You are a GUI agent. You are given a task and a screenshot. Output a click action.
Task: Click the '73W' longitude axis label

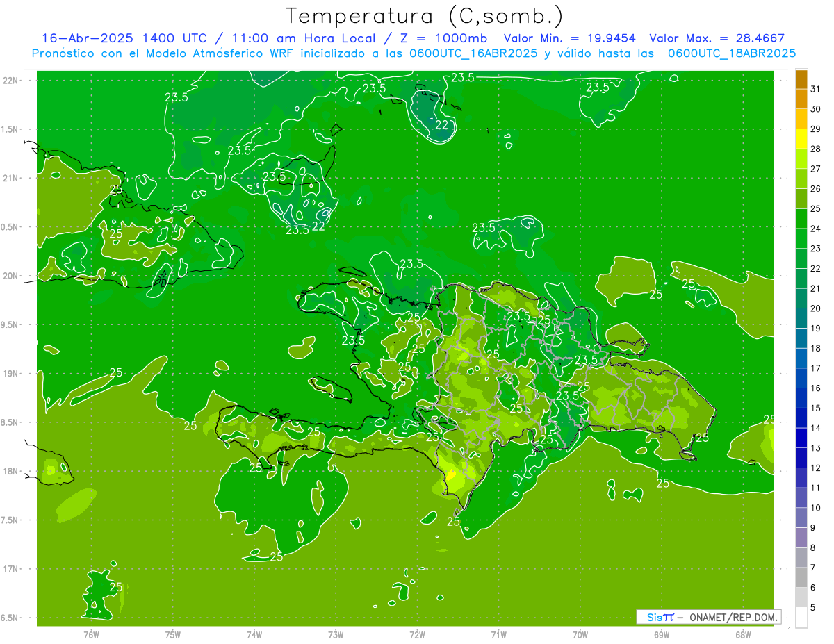pyautogui.click(x=336, y=635)
